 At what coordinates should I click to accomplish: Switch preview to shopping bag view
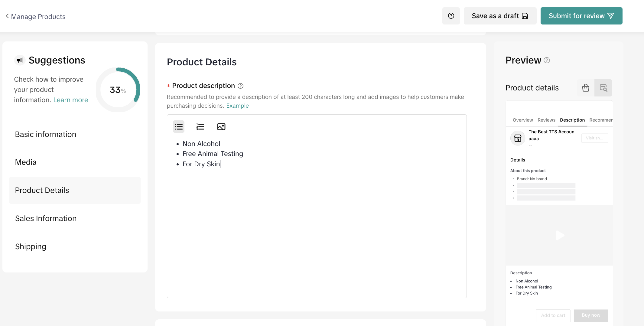pyautogui.click(x=586, y=88)
